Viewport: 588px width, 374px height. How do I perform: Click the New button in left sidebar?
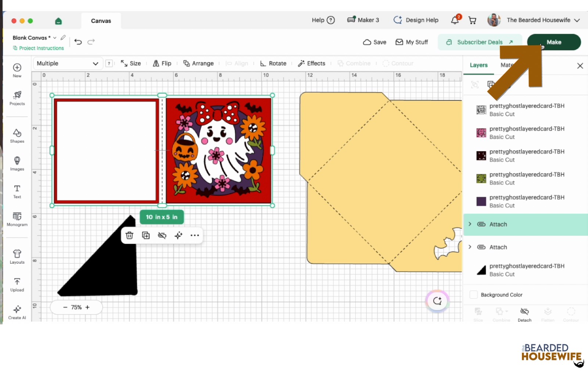point(17,70)
